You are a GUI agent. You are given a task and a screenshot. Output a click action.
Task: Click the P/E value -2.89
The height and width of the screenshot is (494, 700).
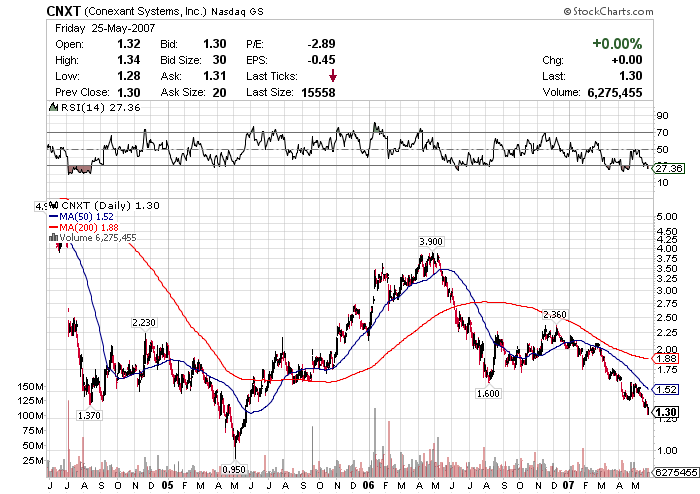[321, 44]
